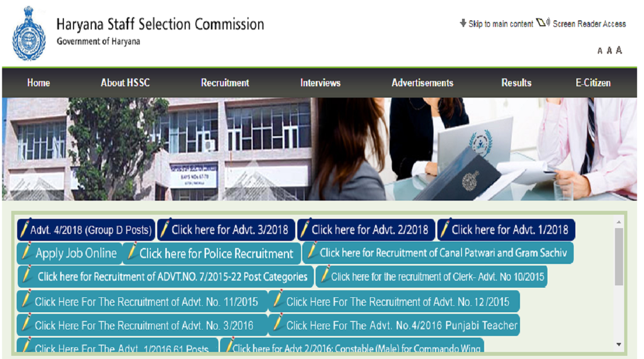Open Advt 2/2016 Constable Commando Wing
Screen dimensions: 644x359
352,346
